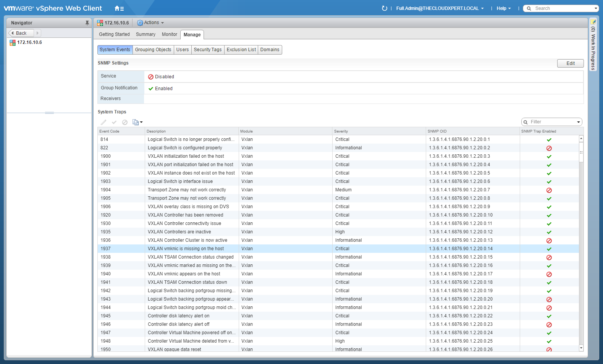
Task: Toggle SNMP trap status for event 1904
Action: [x=549, y=190]
